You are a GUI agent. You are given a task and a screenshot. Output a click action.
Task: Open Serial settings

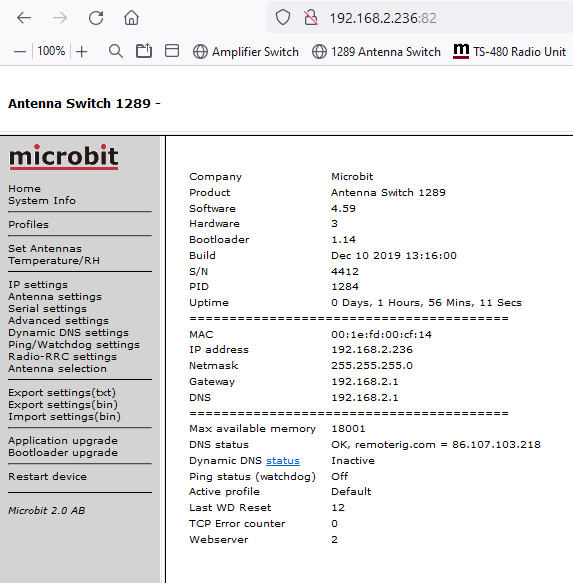coord(47,309)
